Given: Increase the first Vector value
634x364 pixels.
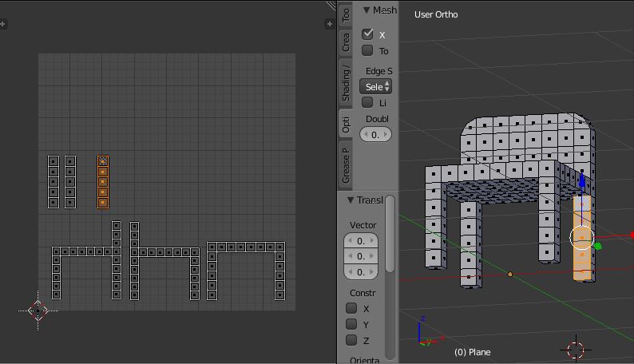Looking at the screenshot, I should pyautogui.click(x=372, y=241).
